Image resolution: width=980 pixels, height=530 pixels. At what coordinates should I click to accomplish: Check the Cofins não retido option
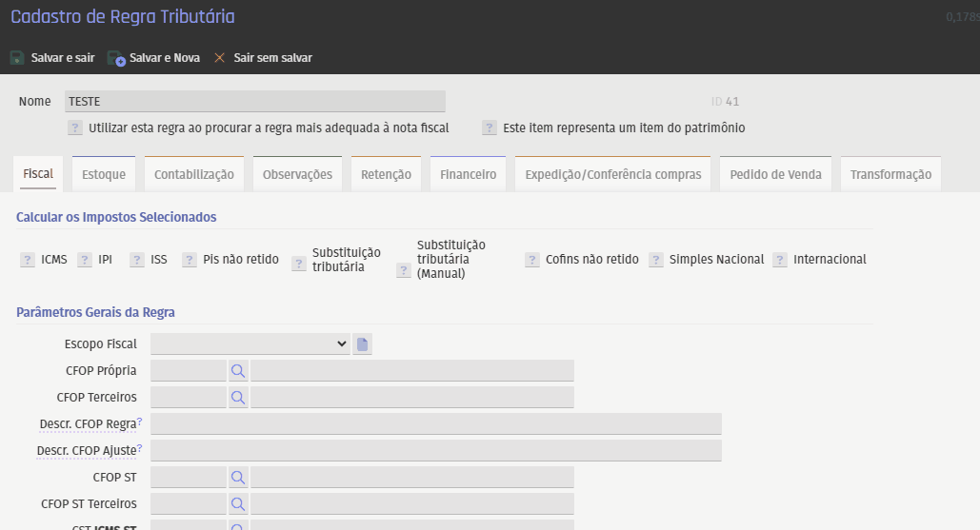532,260
